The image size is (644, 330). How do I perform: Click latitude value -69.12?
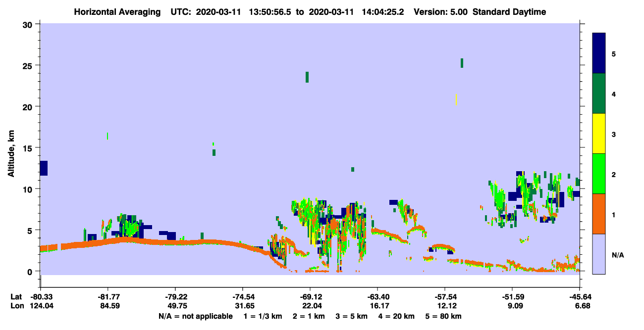click(310, 297)
